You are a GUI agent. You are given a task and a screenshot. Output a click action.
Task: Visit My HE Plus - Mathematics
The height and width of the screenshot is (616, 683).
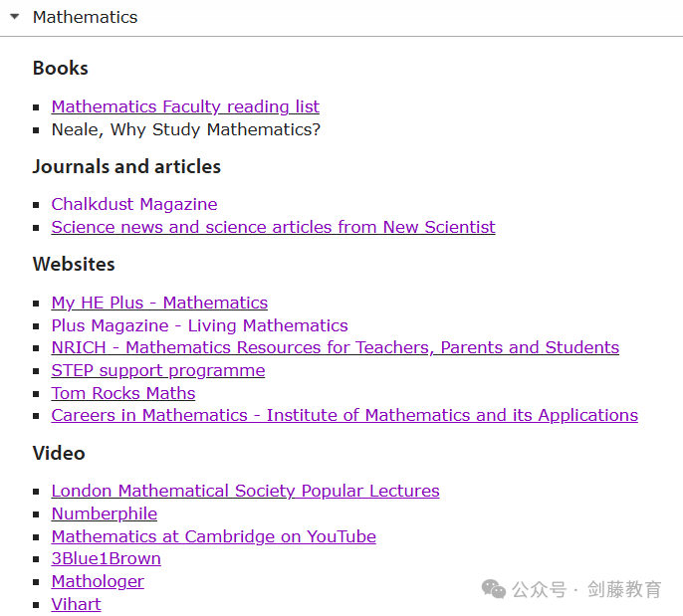159,303
